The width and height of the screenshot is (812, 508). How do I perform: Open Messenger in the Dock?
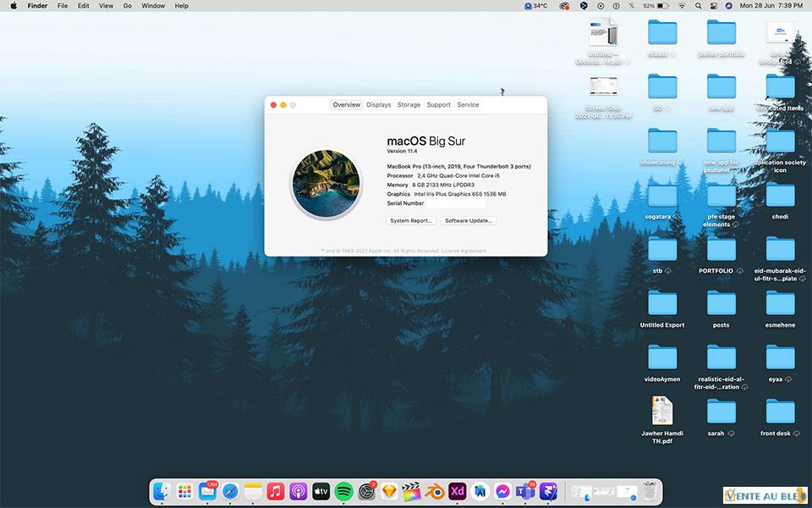(502, 491)
